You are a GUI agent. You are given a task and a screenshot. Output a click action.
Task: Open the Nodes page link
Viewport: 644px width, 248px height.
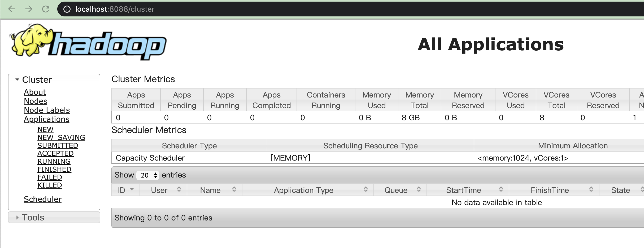point(36,101)
